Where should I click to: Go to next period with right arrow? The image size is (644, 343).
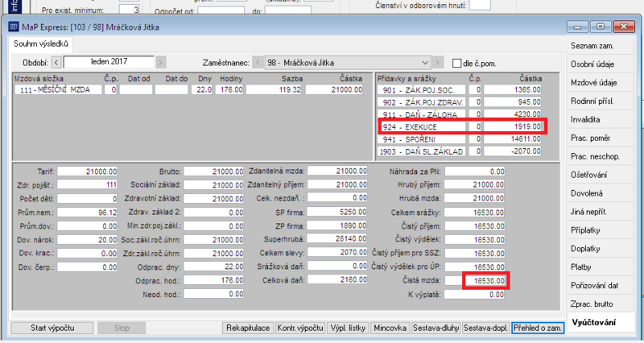tap(160, 63)
